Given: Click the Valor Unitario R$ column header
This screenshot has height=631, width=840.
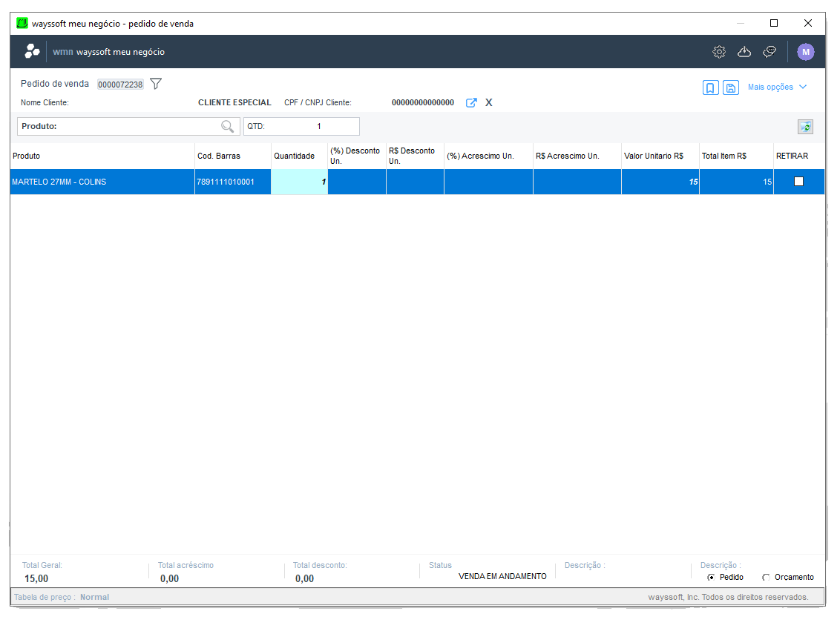Looking at the screenshot, I should [660, 156].
